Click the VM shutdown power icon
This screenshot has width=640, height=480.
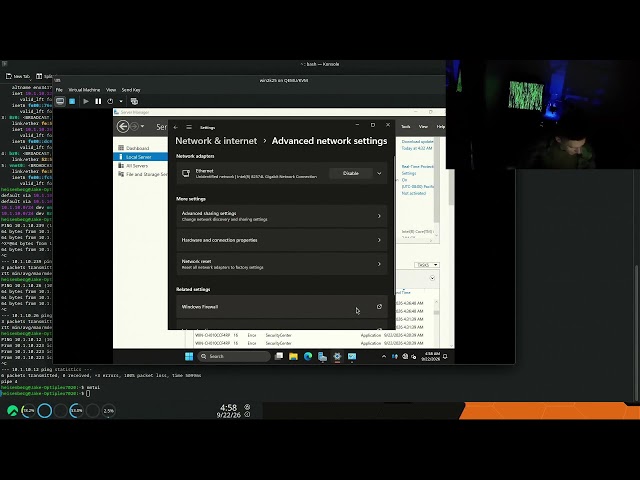(110, 101)
